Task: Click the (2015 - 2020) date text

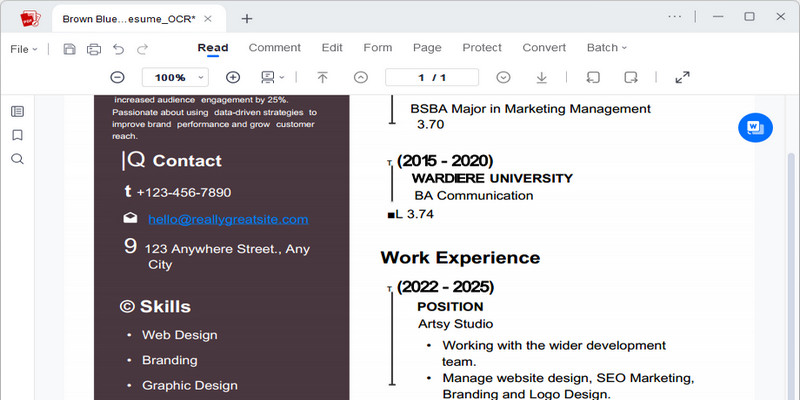Action: click(x=445, y=161)
